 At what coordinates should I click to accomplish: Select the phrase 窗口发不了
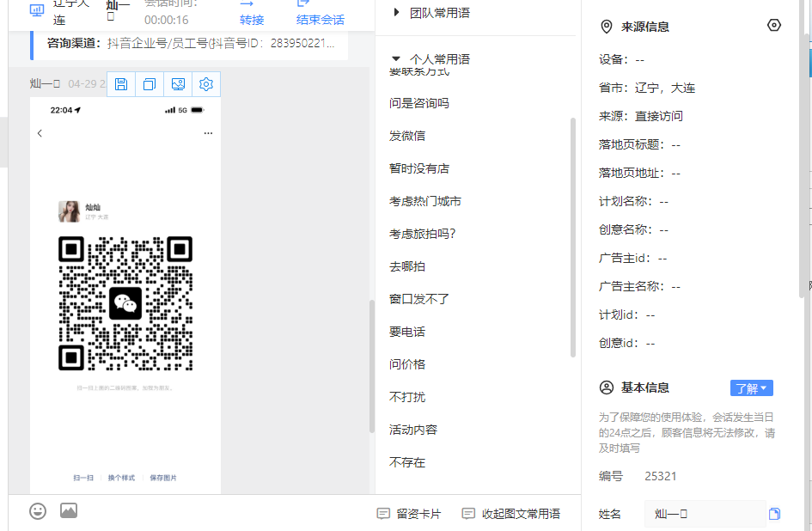[419, 299]
